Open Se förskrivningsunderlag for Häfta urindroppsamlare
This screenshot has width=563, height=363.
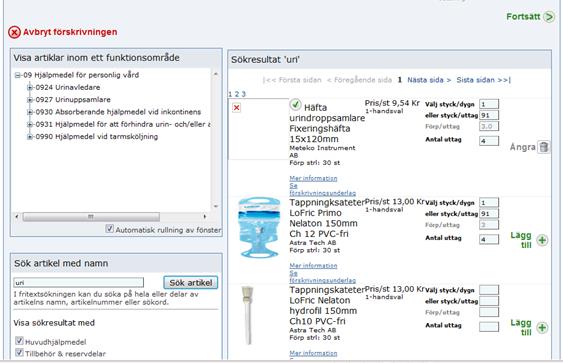coord(322,189)
